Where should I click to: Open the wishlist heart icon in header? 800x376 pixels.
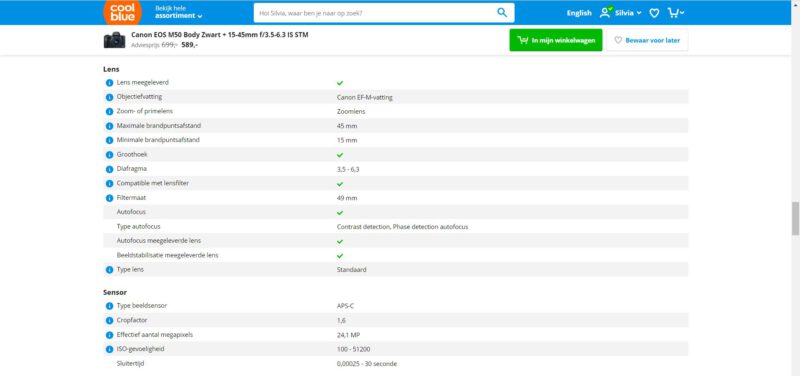(x=654, y=13)
